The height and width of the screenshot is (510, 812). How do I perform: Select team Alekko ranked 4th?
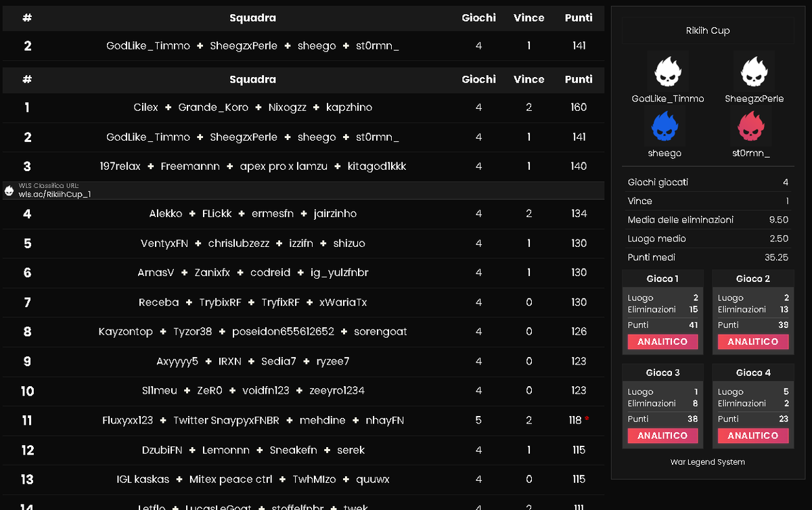tap(303, 214)
